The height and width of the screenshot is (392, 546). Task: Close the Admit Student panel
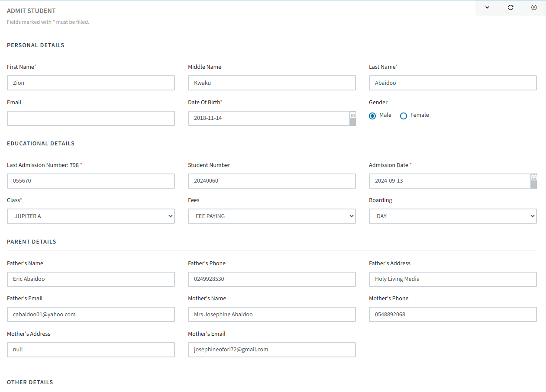pyautogui.click(x=534, y=7)
